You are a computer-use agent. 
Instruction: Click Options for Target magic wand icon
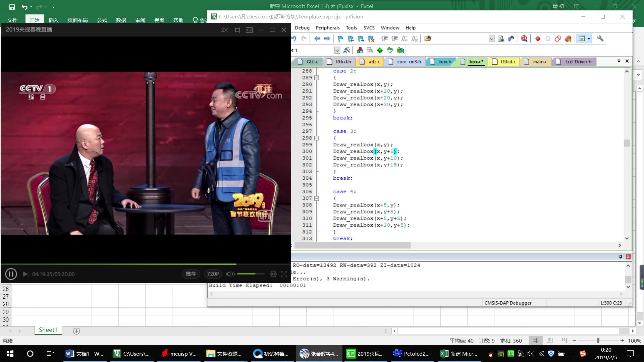(x=347, y=50)
